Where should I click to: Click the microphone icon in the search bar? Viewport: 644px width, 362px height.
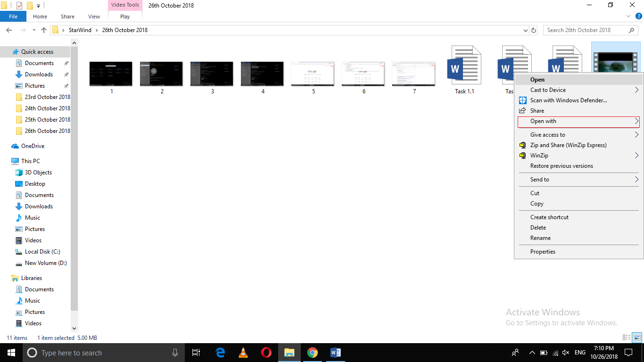[x=175, y=353]
